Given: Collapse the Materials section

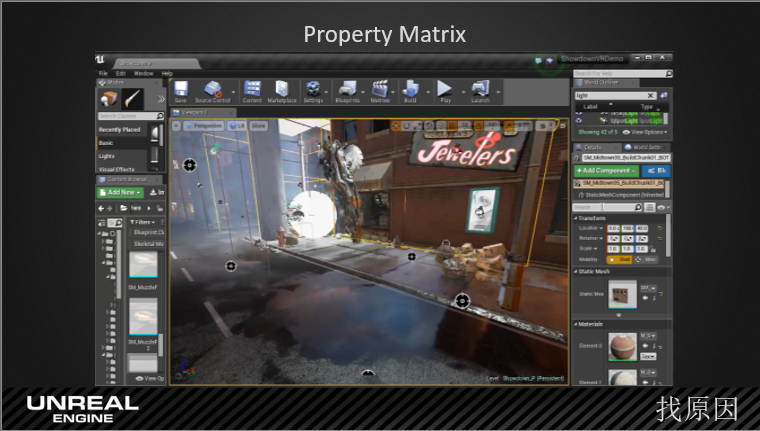Looking at the screenshot, I should coord(575,324).
